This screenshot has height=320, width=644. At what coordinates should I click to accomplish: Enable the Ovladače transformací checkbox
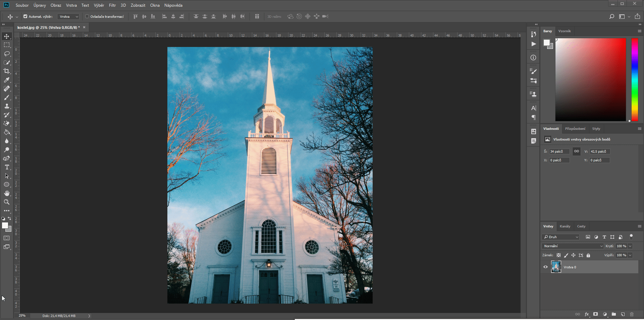point(87,16)
